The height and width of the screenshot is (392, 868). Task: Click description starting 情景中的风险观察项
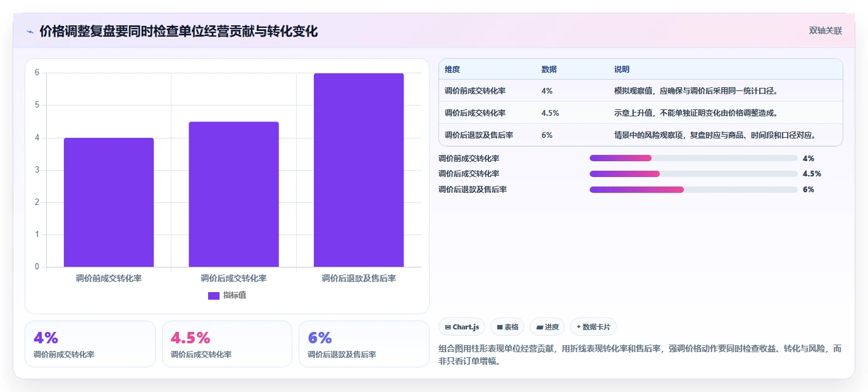pyautogui.click(x=717, y=135)
